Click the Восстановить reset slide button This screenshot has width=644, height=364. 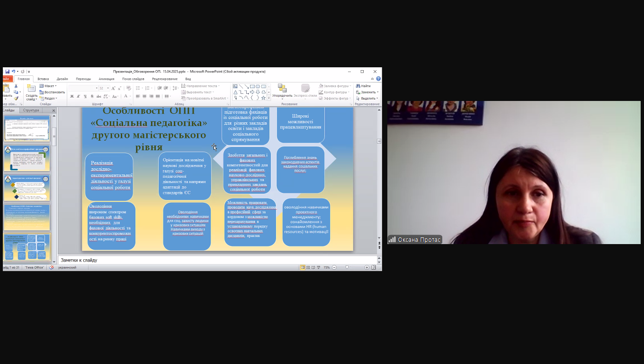[x=52, y=92]
